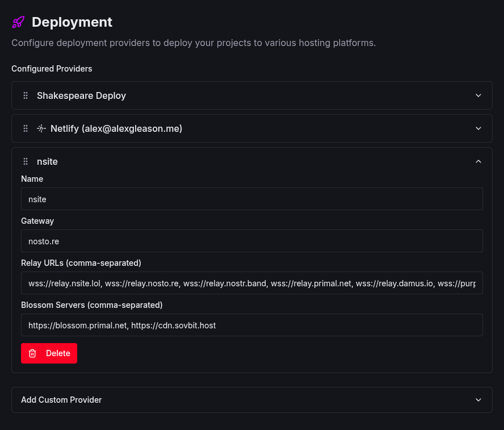The width and height of the screenshot is (504, 430).
Task: Click the Add Custom Provider label
Action: click(61, 400)
